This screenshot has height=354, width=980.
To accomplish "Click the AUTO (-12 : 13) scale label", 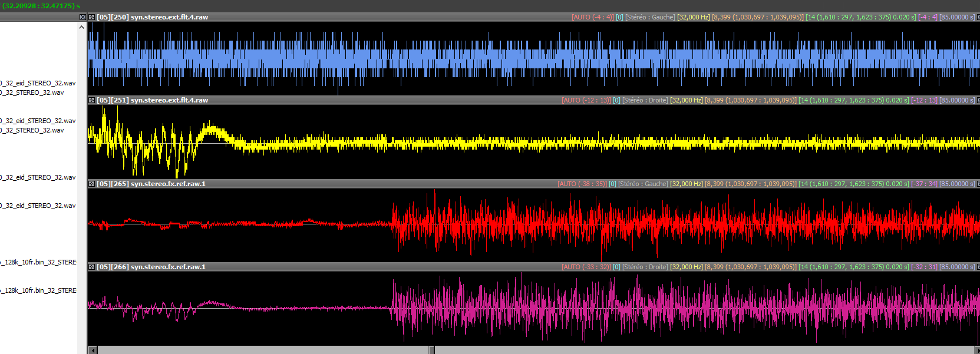I will pyautogui.click(x=586, y=100).
